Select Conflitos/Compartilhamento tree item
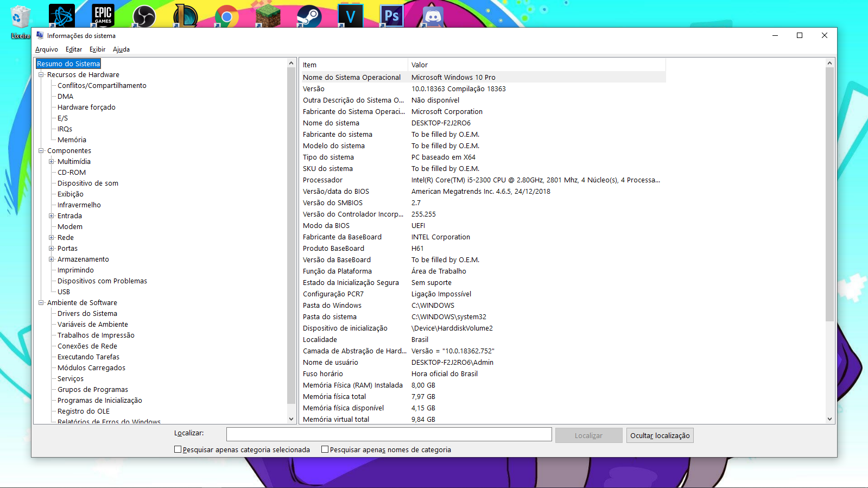Image resolution: width=868 pixels, height=488 pixels. 102,86
